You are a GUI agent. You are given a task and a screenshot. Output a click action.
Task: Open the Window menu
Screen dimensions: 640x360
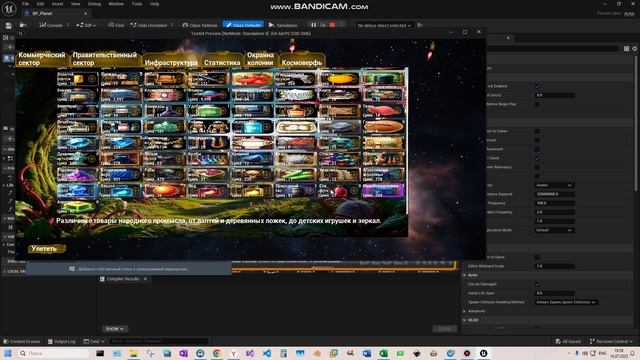pyautogui.click(x=116, y=4)
